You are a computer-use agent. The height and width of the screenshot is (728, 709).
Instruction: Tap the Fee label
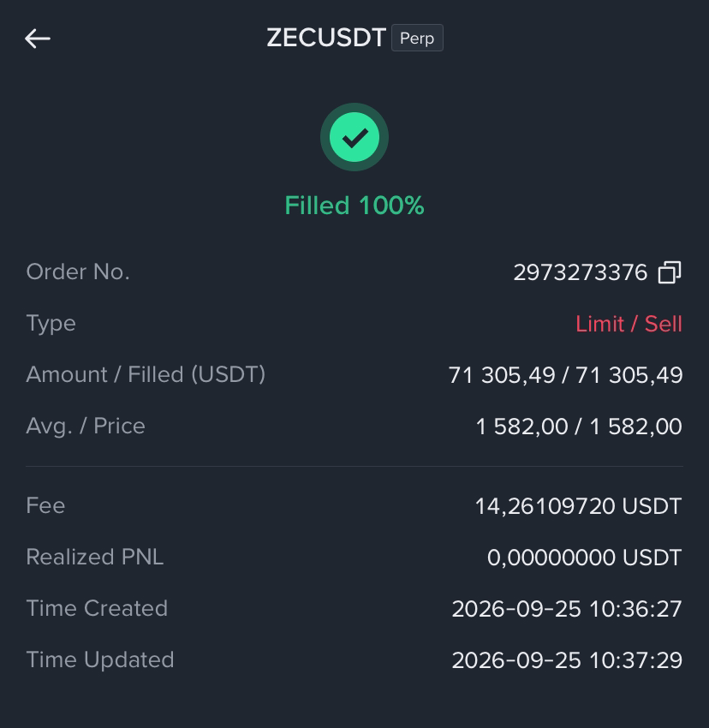click(x=45, y=505)
